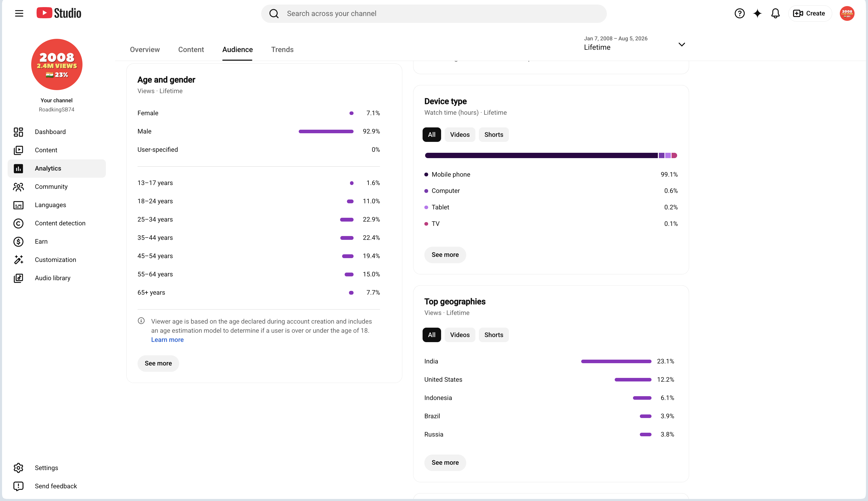Click the Age and gender card heading
Screen dimensions: 868x501
[166, 80]
